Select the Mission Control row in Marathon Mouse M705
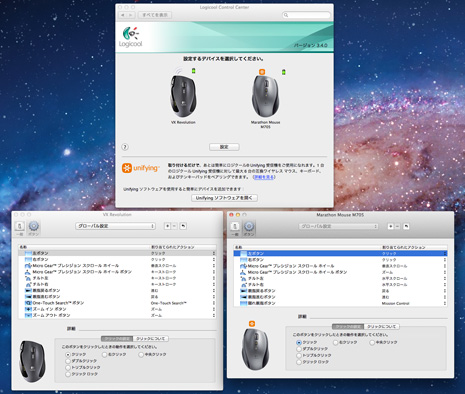Image resolution: width=465 pixels, height=394 pixels. coord(340,303)
